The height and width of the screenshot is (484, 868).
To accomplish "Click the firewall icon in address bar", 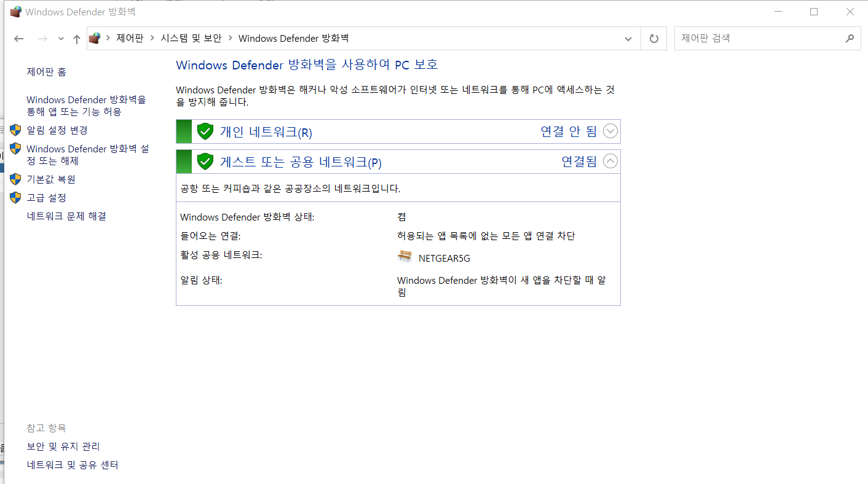I will (x=95, y=38).
